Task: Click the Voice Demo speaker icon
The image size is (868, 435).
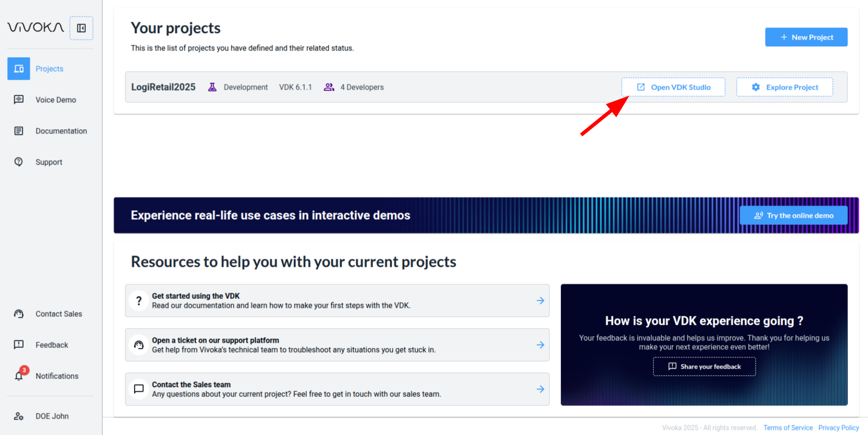Action: click(x=19, y=99)
